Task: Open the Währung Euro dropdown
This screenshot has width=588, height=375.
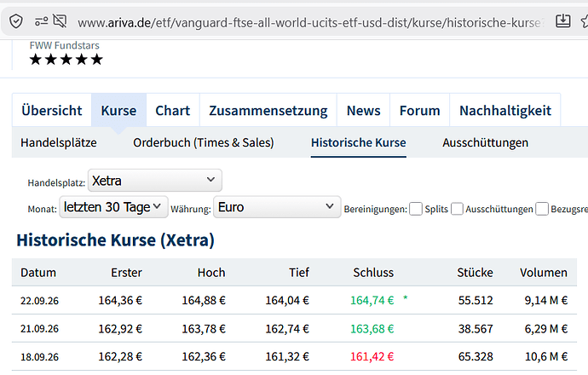Action: pos(277,207)
